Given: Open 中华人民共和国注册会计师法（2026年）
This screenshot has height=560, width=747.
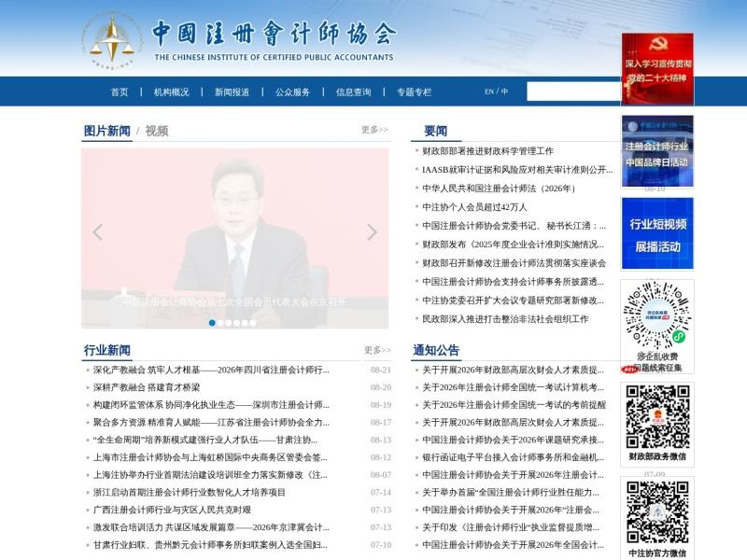Looking at the screenshot, I should click(499, 189).
